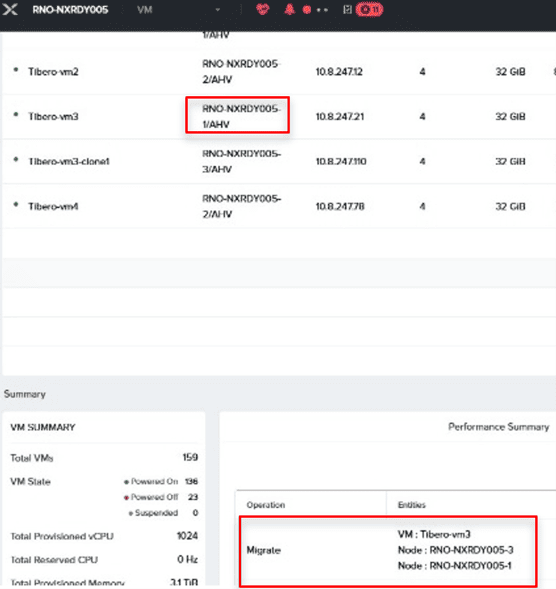
Task: Click the Powered Off count 23
Action: pos(193,497)
